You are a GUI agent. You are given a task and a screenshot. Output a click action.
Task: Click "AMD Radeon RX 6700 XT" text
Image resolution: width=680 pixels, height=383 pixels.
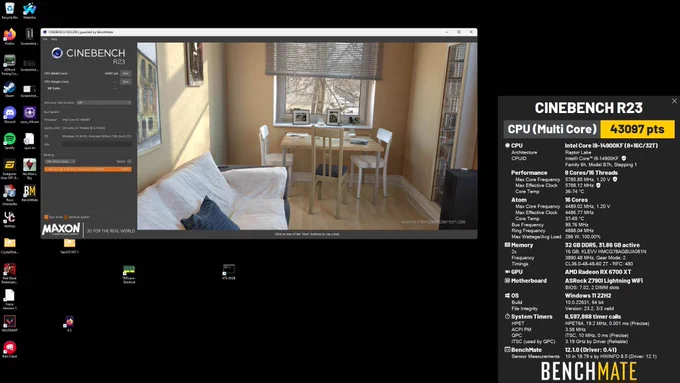pyautogui.click(x=598, y=272)
